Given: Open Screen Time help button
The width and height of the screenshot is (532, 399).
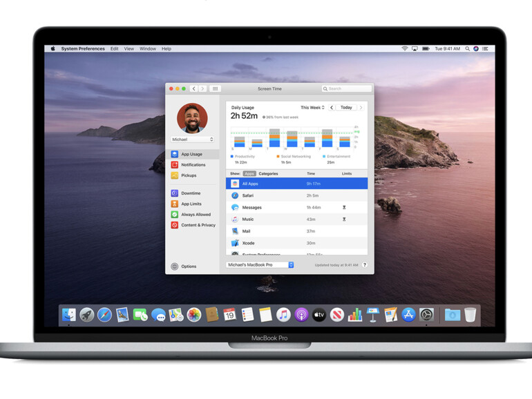Looking at the screenshot, I should point(365,265).
